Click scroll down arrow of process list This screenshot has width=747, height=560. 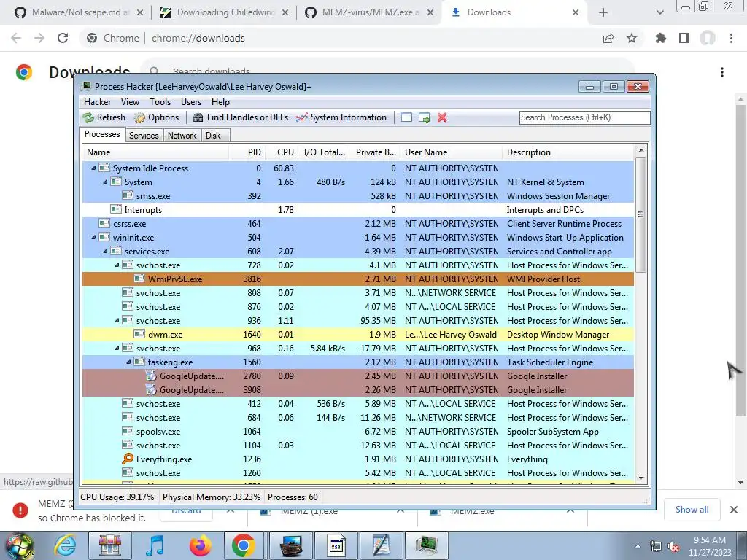coord(640,478)
